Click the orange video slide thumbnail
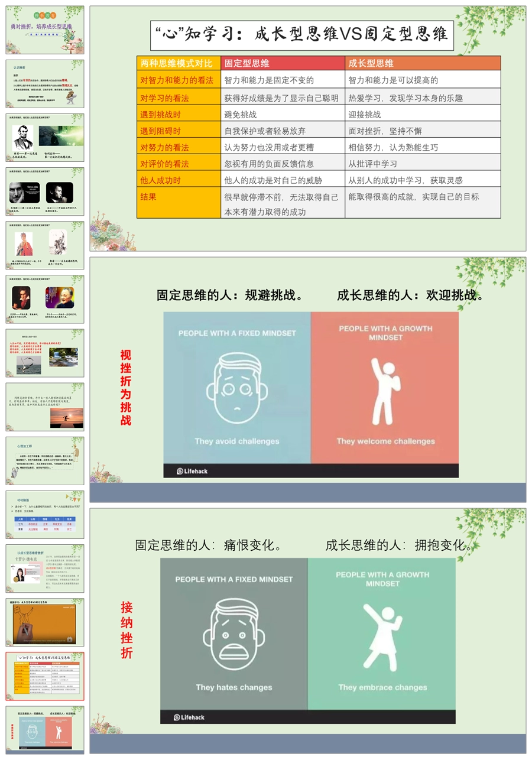This screenshot has height=760, width=532. click(45, 622)
